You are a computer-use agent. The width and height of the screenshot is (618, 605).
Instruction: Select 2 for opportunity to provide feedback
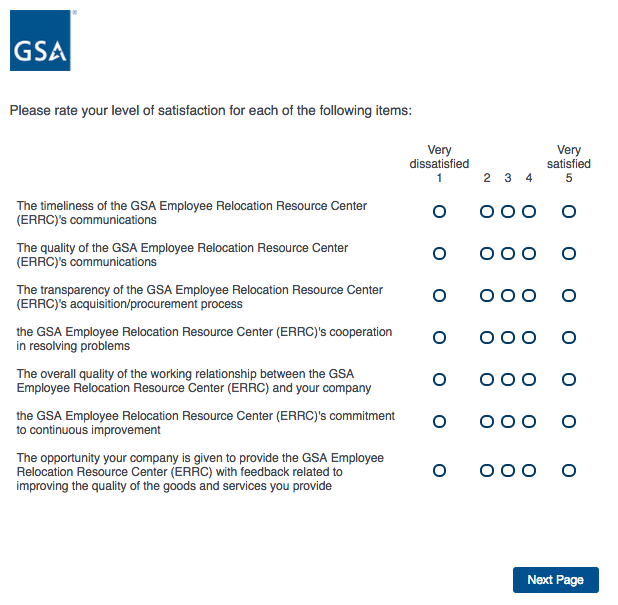point(487,470)
